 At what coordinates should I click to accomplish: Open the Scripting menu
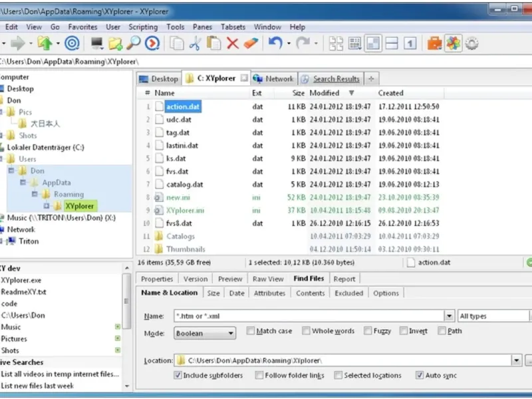(x=143, y=27)
